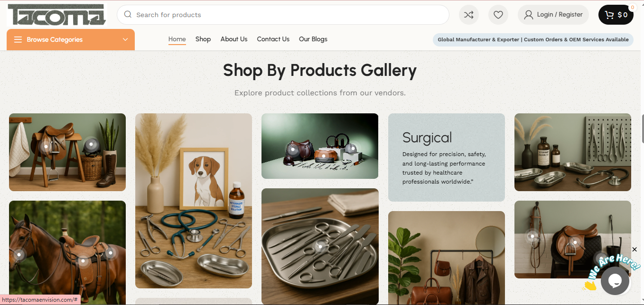The image size is (644, 305).
Task: Click the search magnifier icon
Action: 128,15
